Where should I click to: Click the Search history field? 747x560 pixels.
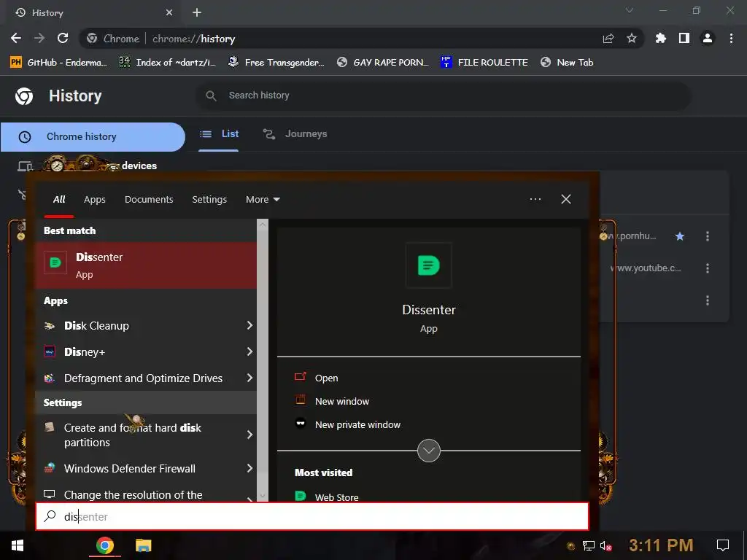pos(443,96)
